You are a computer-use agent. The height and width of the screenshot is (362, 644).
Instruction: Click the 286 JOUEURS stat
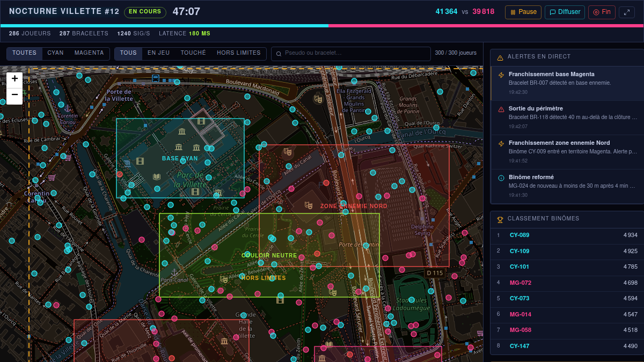coord(30,34)
